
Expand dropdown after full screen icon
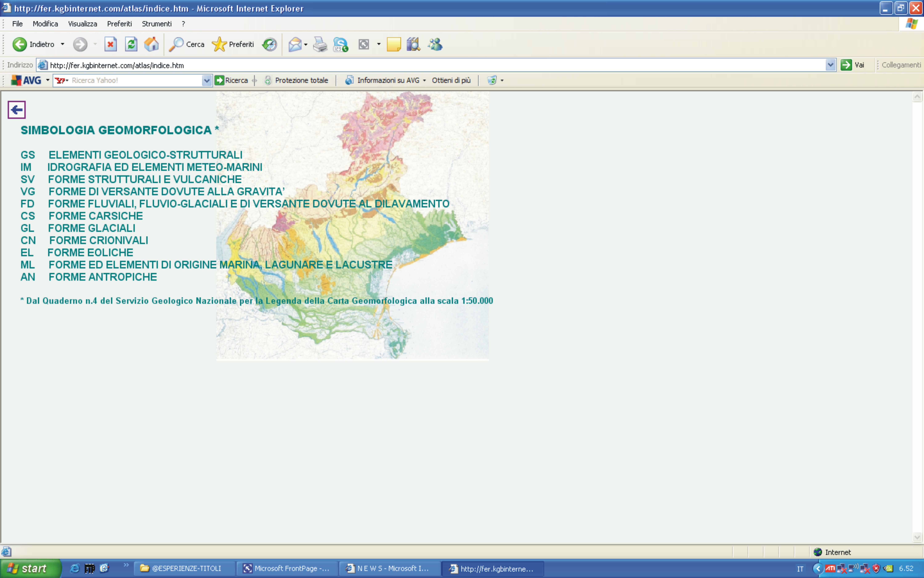pyautogui.click(x=379, y=44)
